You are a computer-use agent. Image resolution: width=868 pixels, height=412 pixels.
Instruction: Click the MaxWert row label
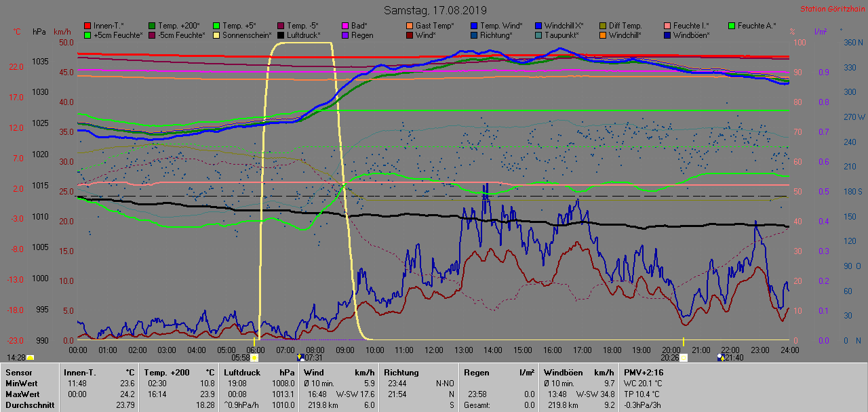click(22, 394)
